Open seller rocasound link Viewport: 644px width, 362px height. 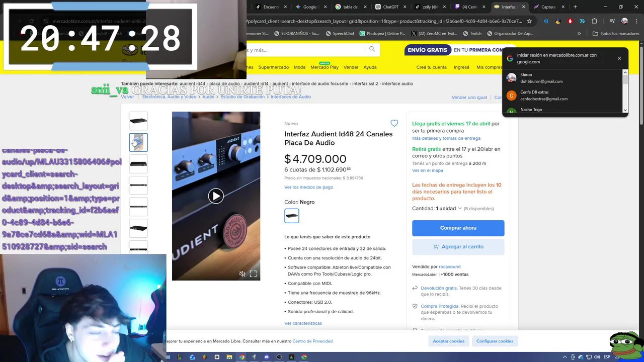tap(449, 266)
